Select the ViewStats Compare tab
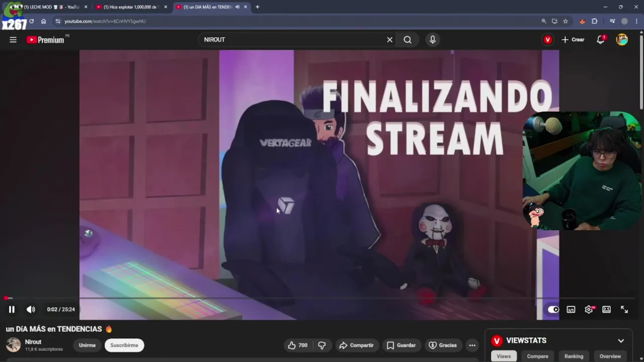The width and height of the screenshot is (644, 362). pyautogui.click(x=537, y=356)
